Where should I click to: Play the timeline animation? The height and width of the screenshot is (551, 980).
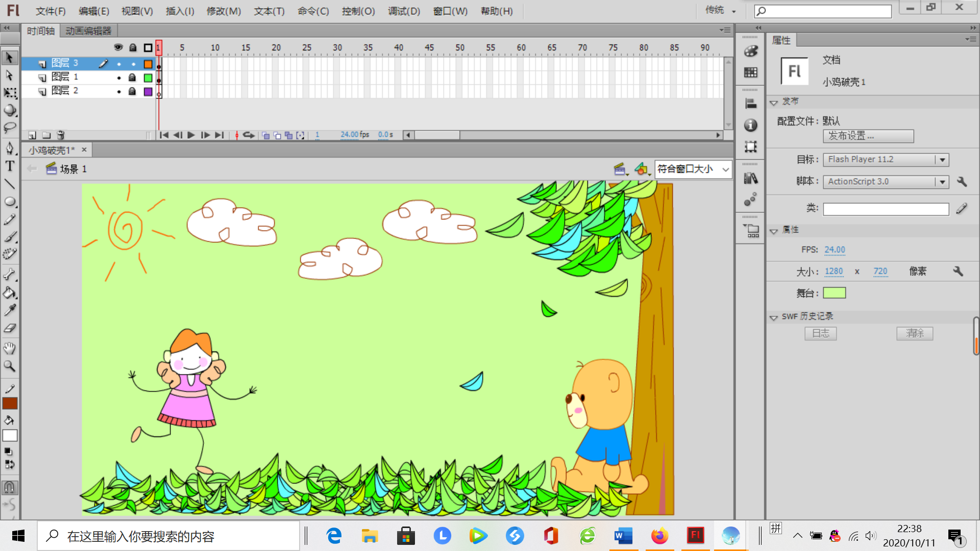click(191, 135)
